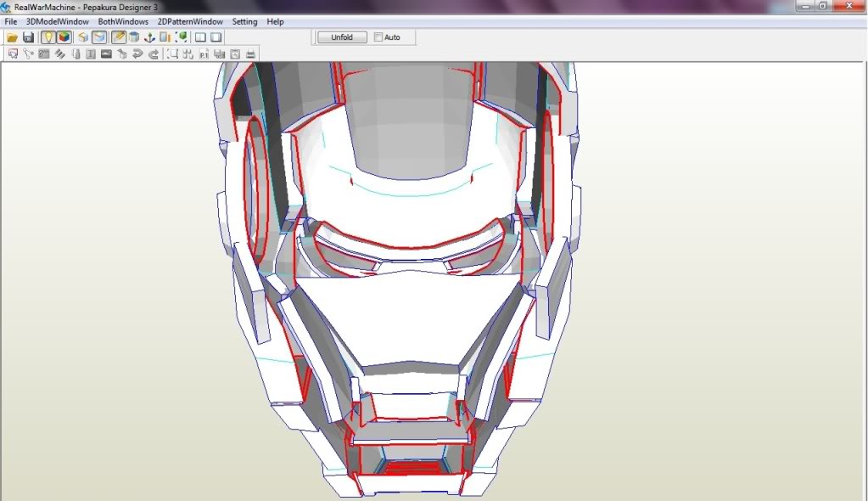The width and height of the screenshot is (868, 501).
Task: Expand the BothWindows menu
Action: (123, 21)
